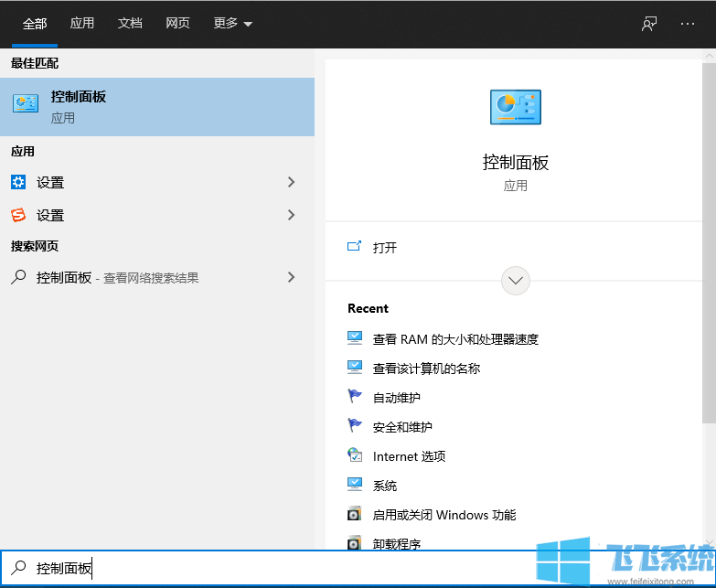This screenshot has width=716, height=588.
Task: Expand the web search result arrow
Action: tap(292, 277)
